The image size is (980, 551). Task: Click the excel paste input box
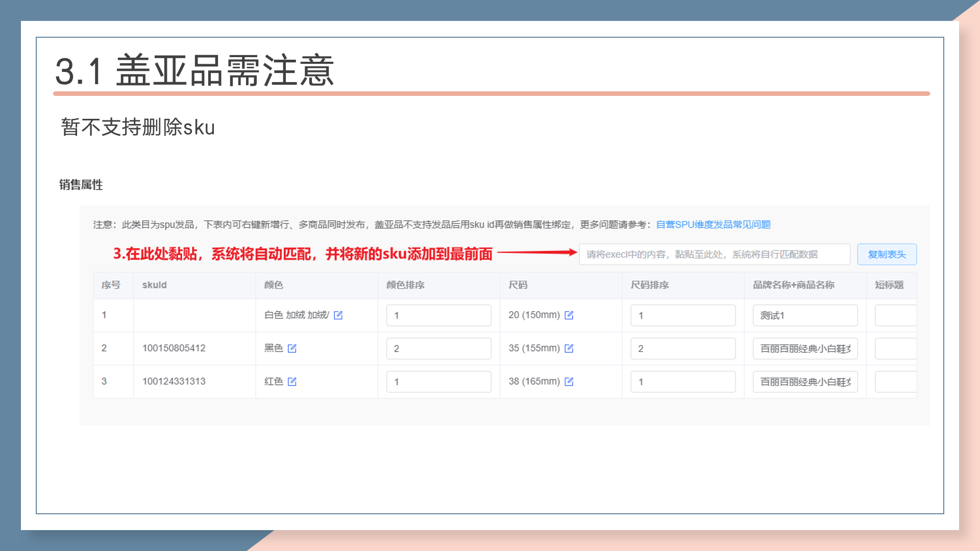point(714,254)
